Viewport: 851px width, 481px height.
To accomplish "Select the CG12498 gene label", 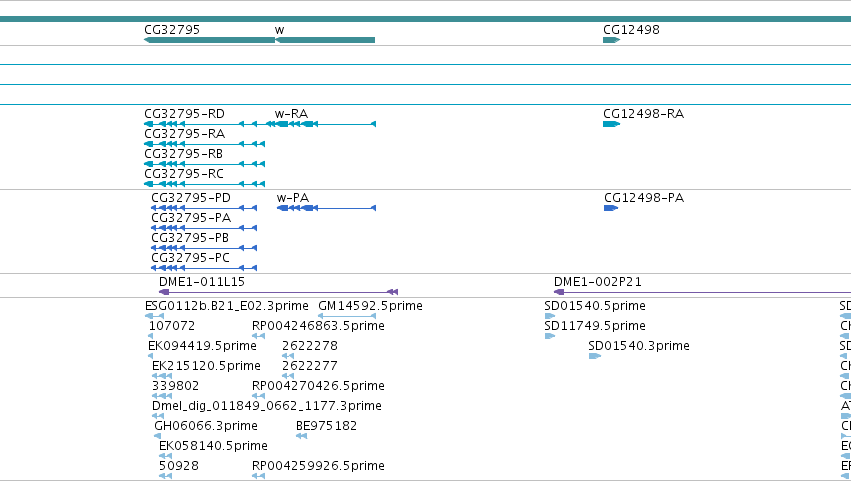I will (x=631, y=30).
